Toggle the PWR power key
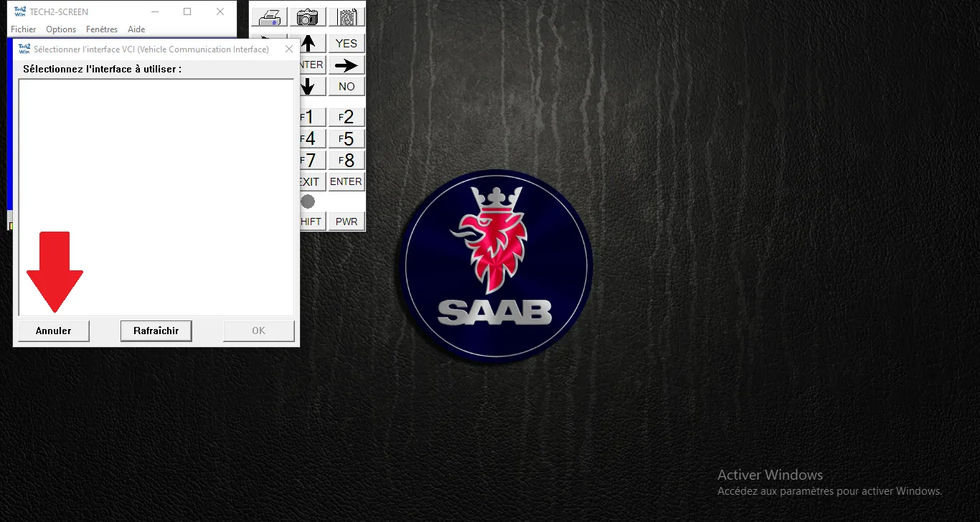The image size is (980, 522). (347, 222)
